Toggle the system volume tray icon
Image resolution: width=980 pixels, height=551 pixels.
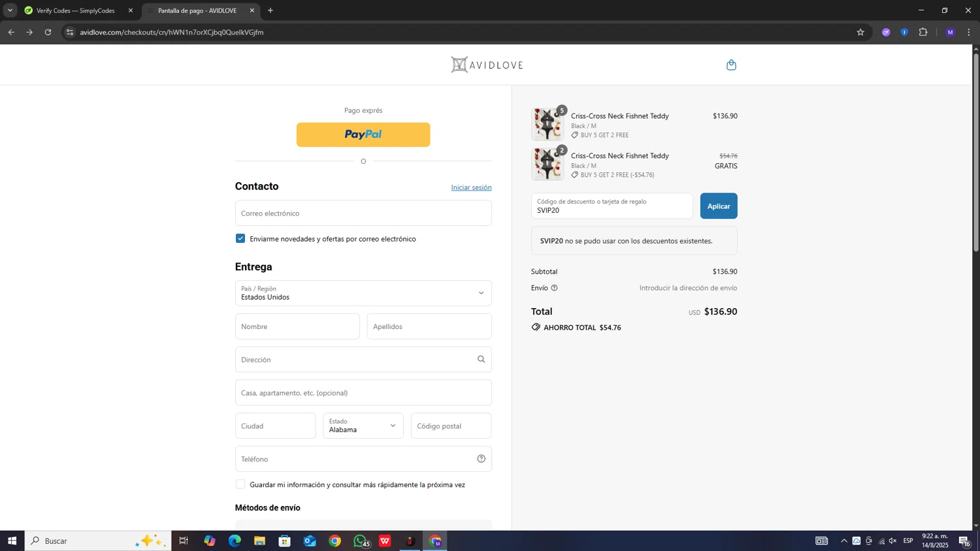tap(892, 541)
